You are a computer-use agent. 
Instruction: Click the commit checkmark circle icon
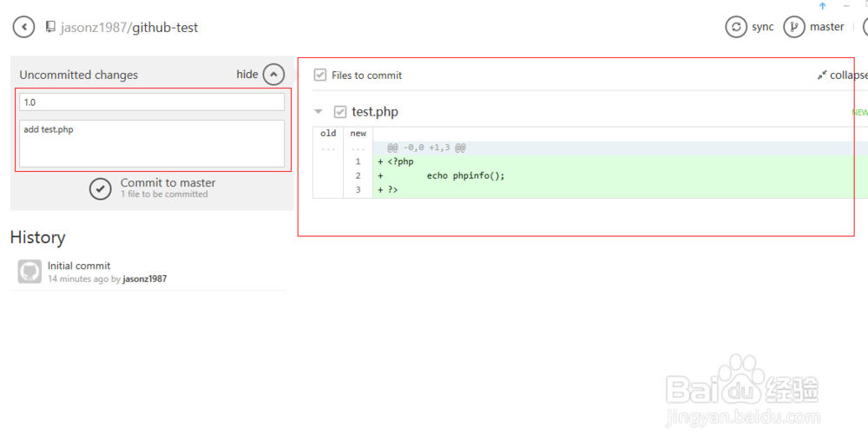(100, 188)
